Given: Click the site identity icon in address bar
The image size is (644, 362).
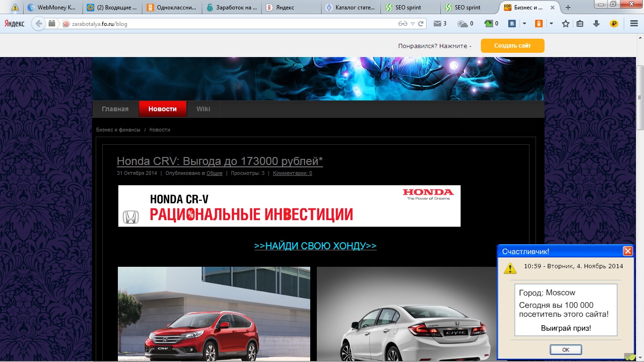Looking at the screenshot, I should [66, 24].
